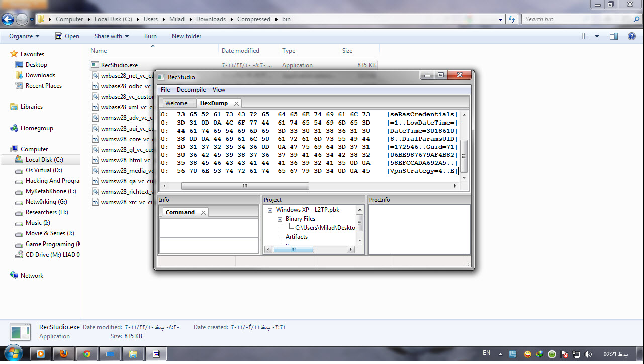This screenshot has width=644, height=364.
Task: Click the Compressed breadcrumb in address bar
Action: click(x=254, y=19)
